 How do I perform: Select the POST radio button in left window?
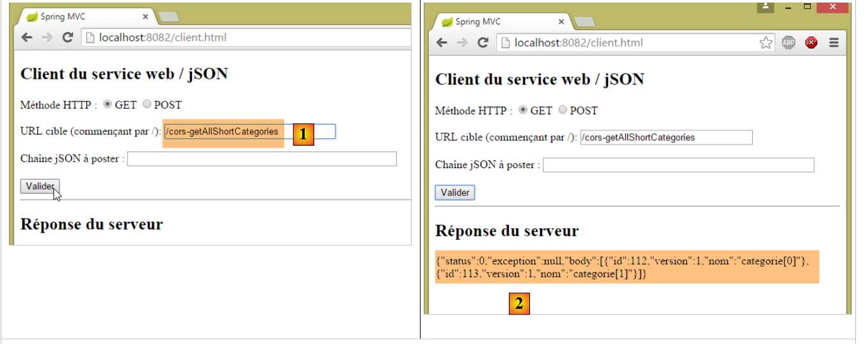point(147,104)
